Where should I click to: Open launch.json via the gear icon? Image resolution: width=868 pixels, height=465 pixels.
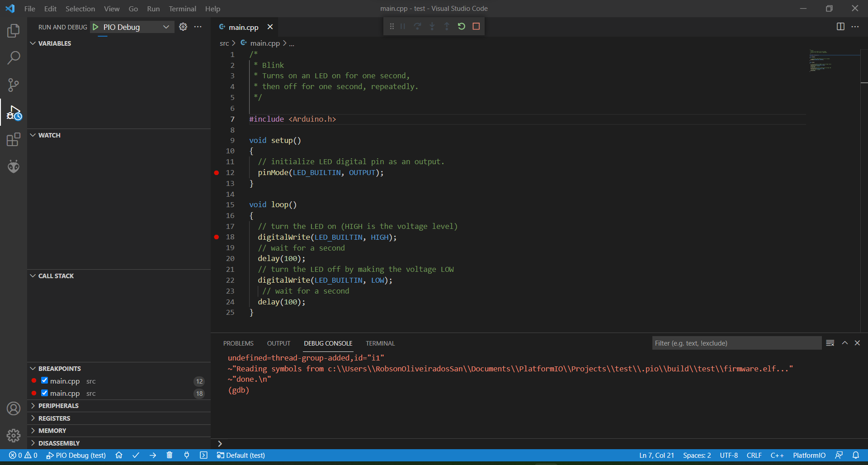click(183, 27)
